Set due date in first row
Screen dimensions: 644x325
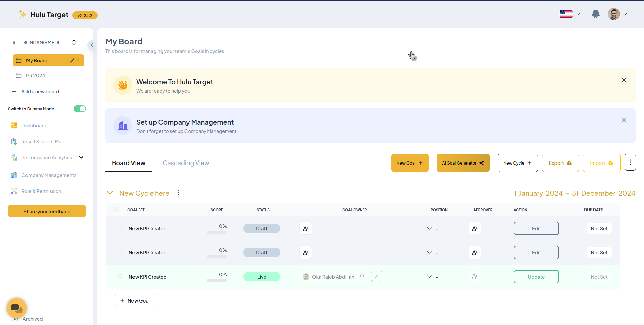(x=599, y=228)
